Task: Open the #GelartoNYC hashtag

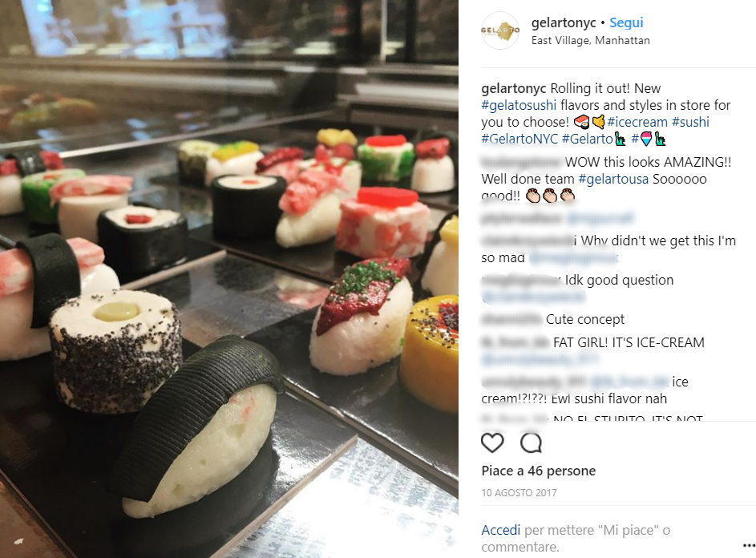Action: (519, 139)
